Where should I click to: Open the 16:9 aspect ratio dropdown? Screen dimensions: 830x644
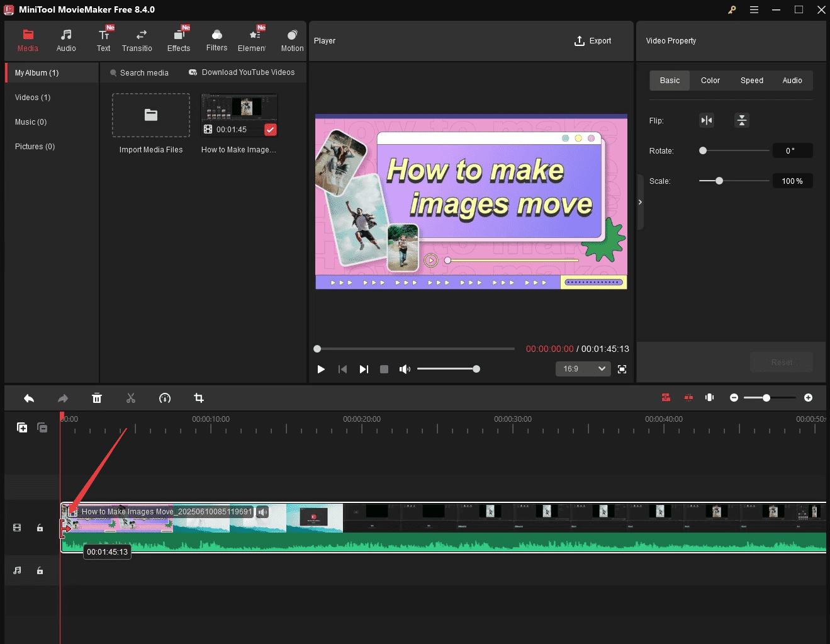[x=583, y=369]
